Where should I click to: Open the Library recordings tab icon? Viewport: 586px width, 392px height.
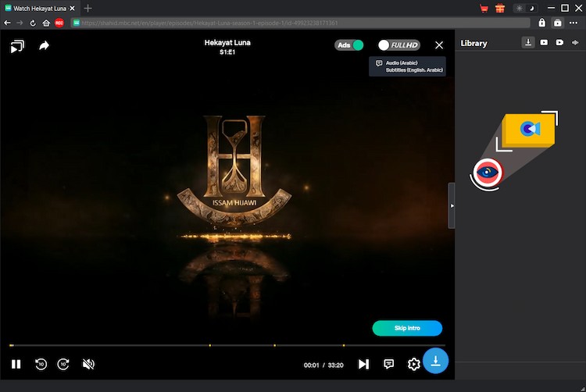pyautogui.click(x=559, y=43)
